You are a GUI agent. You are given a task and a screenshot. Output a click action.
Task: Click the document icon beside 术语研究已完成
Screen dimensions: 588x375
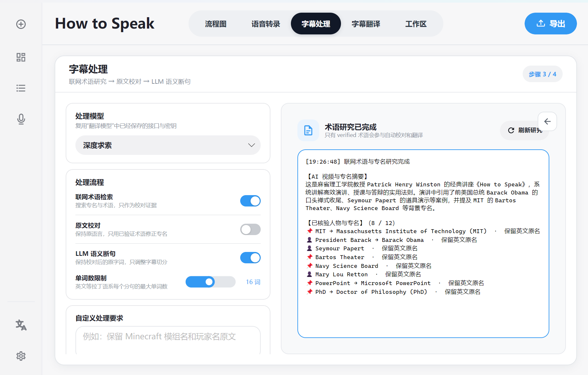tap(308, 131)
